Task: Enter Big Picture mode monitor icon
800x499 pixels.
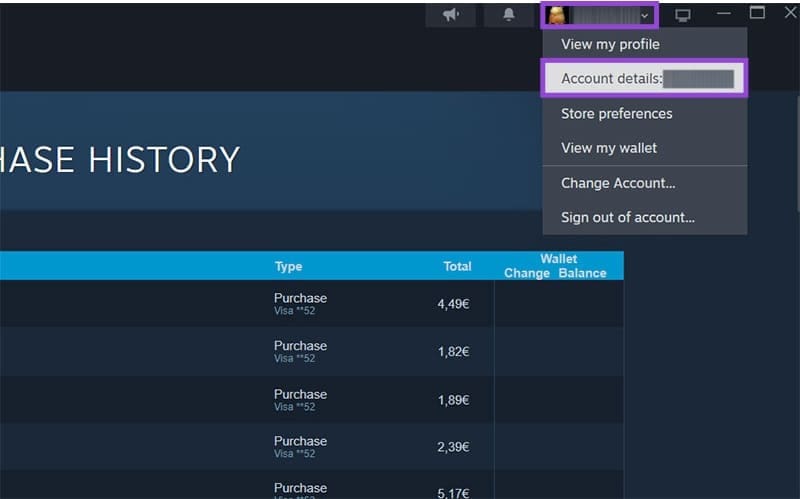Action: (683, 15)
